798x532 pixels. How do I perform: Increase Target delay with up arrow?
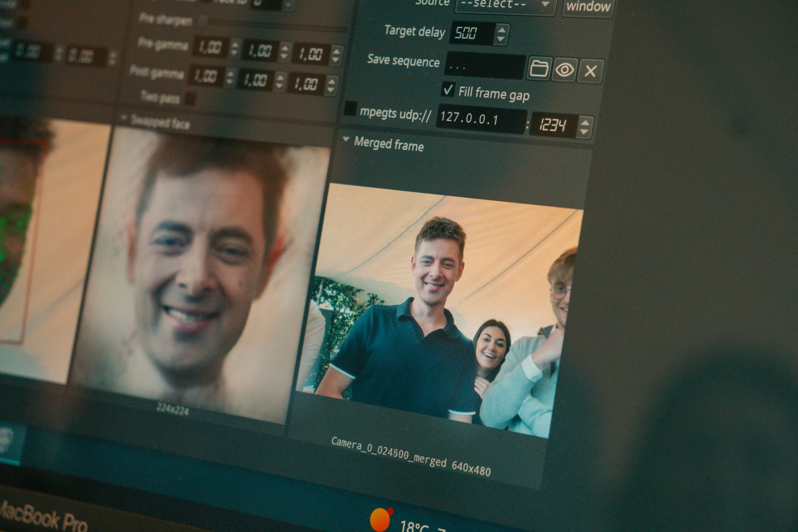(x=502, y=30)
